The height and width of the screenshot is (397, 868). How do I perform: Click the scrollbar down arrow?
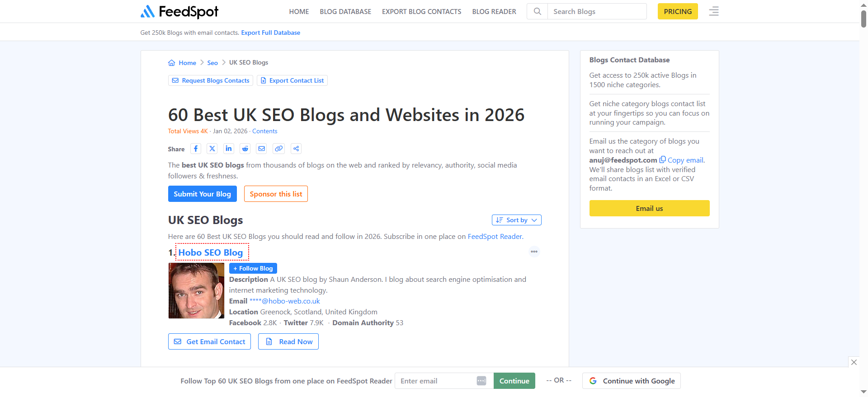coord(863,392)
